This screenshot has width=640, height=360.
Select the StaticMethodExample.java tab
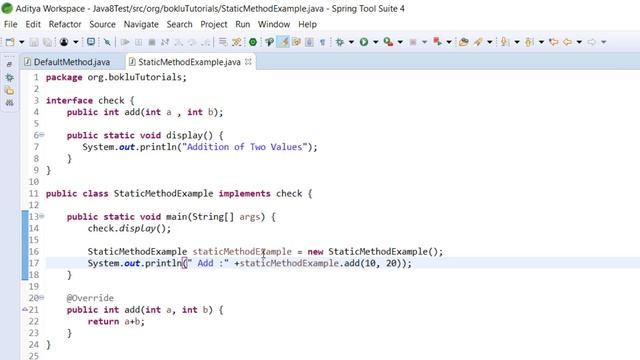coord(189,62)
